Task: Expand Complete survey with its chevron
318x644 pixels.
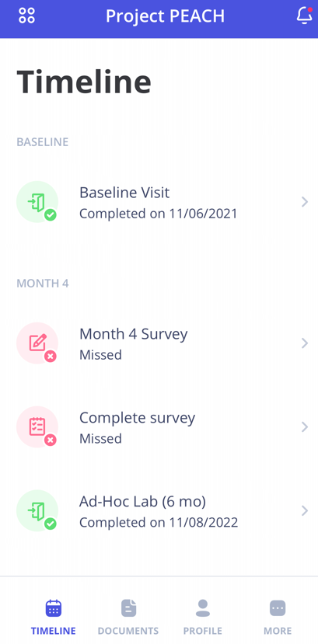Action: 305,426
